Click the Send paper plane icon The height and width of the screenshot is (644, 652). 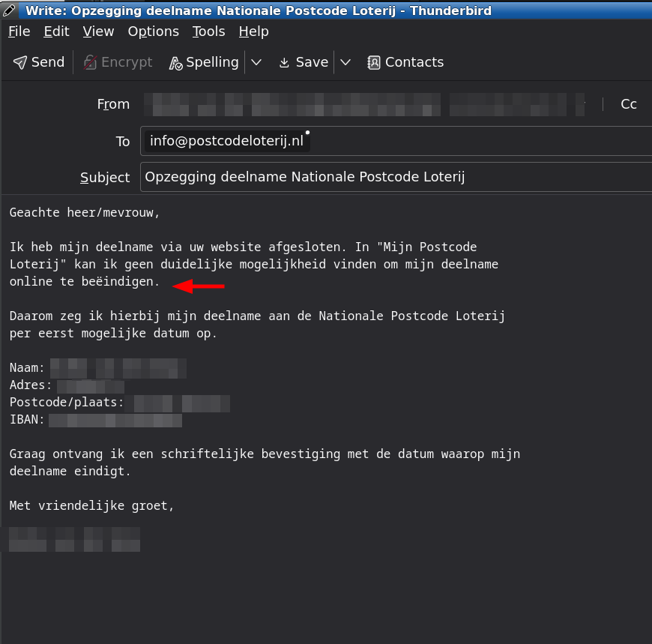point(20,62)
